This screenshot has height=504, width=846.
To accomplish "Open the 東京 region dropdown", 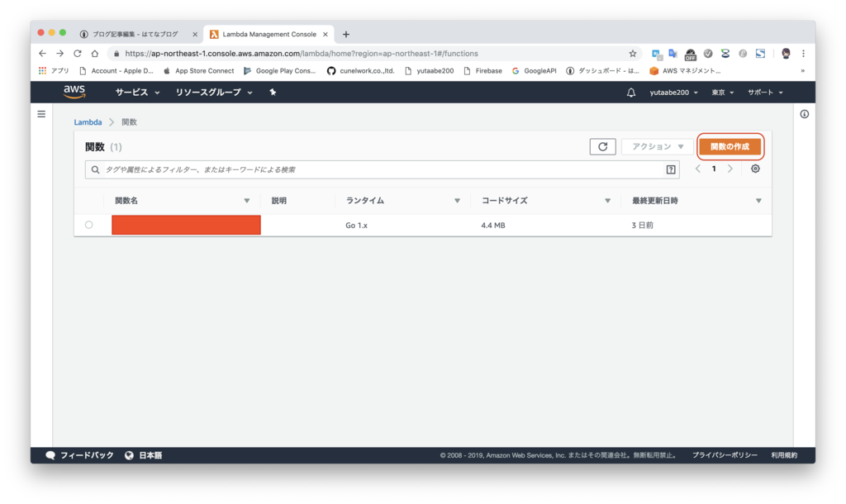I will tap(722, 93).
